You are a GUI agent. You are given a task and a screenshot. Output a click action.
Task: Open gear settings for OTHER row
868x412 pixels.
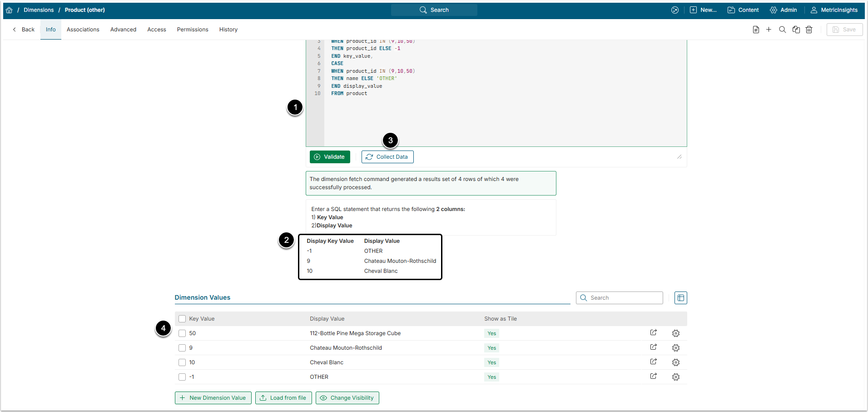(x=675, y=377)
